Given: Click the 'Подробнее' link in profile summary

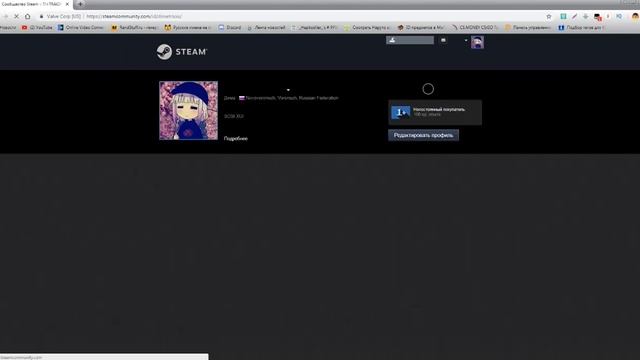Looking at the screenshot, I should point(236,138).
